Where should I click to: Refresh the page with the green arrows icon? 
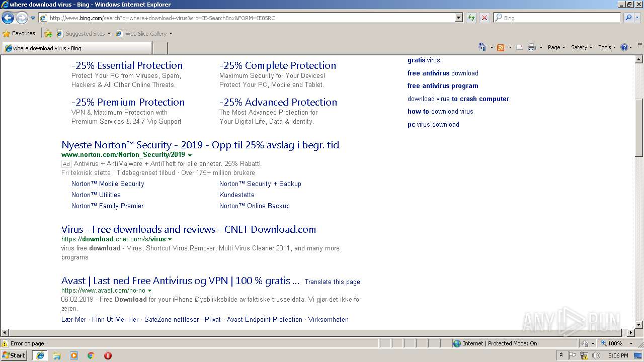point(471,18)
